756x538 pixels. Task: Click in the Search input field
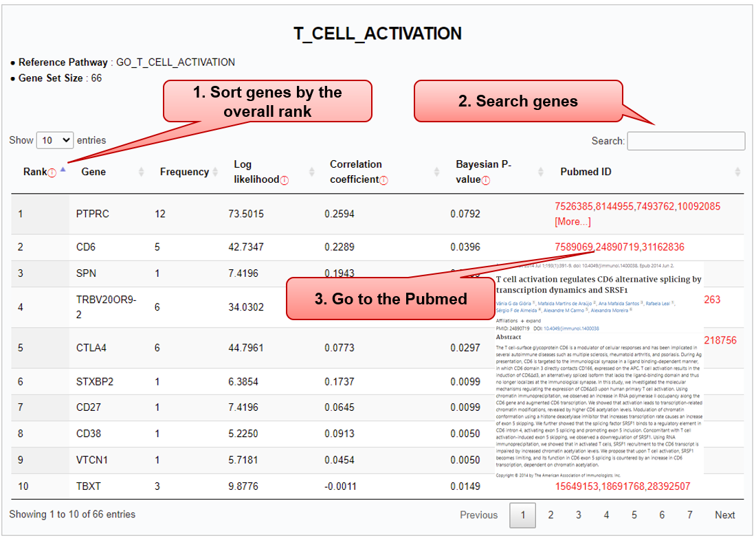coord(685,141)
